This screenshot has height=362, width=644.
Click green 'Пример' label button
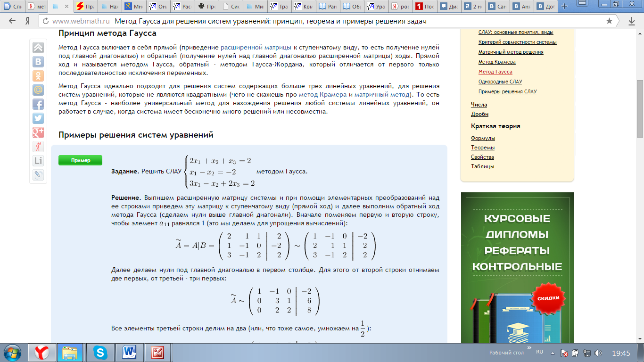point(80,160)
